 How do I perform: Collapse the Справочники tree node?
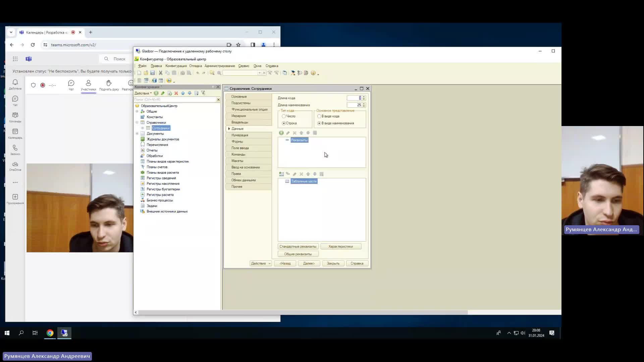click(x=137, y=122)
